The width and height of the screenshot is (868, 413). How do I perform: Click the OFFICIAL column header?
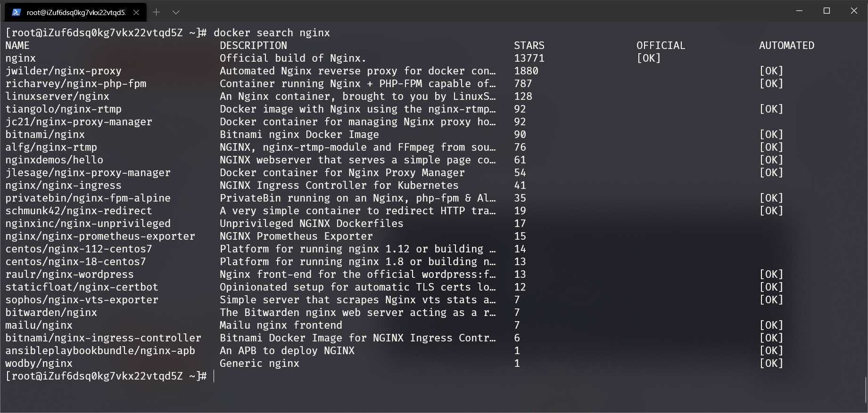[661, 46]
